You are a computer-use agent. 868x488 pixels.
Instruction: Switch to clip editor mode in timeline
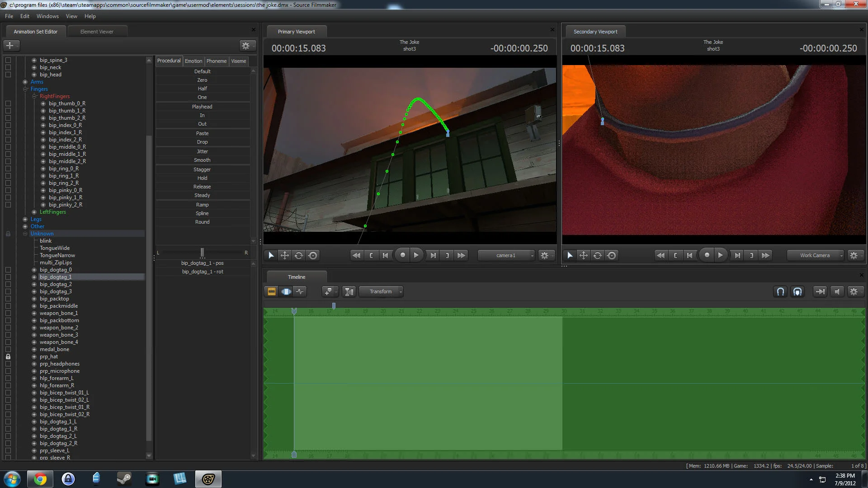[x=272, y=291]
